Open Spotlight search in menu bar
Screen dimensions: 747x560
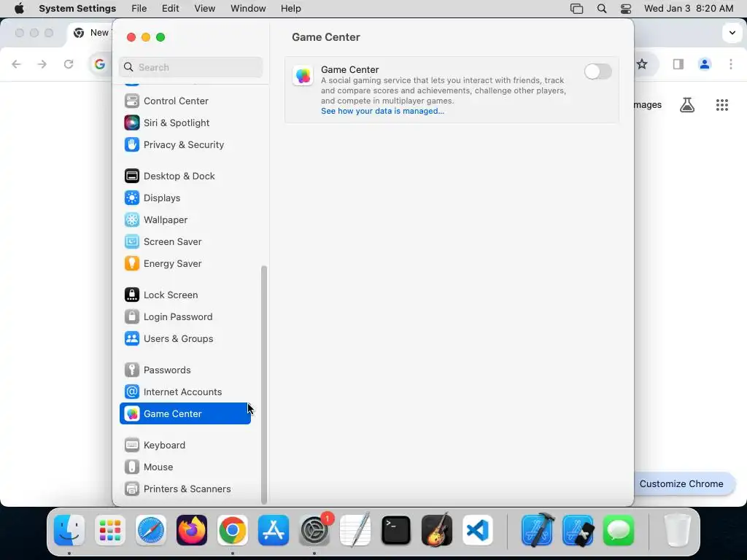[602, 9]
